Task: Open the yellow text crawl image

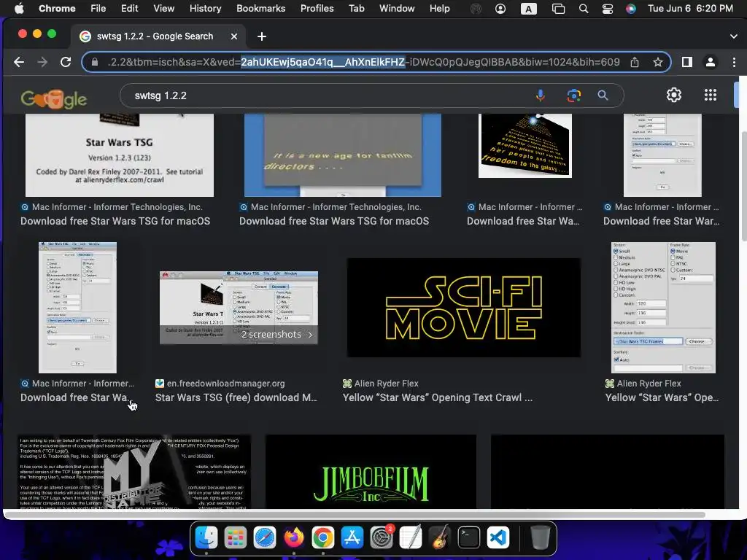Action: 525,145
